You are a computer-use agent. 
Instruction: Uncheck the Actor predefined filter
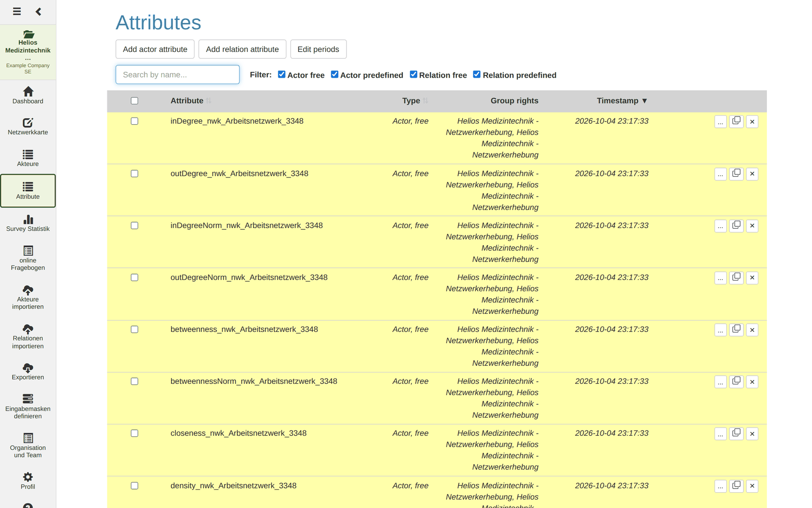tap(334, 75)
